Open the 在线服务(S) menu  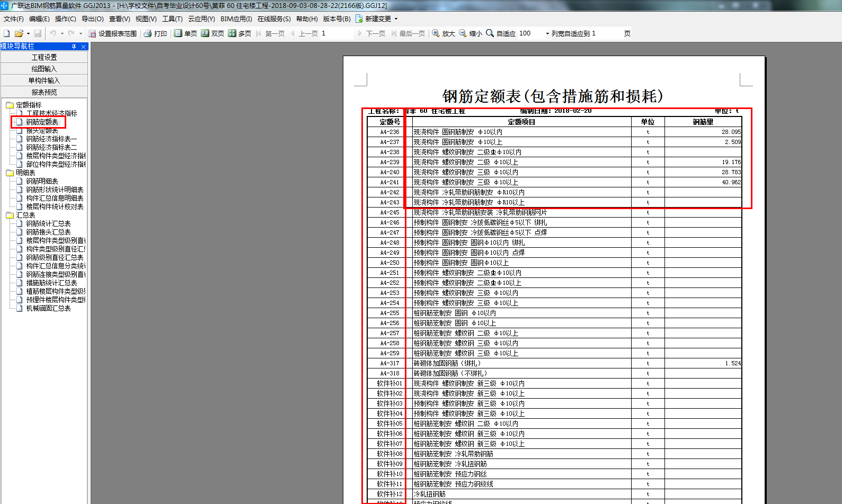(274, 19)
